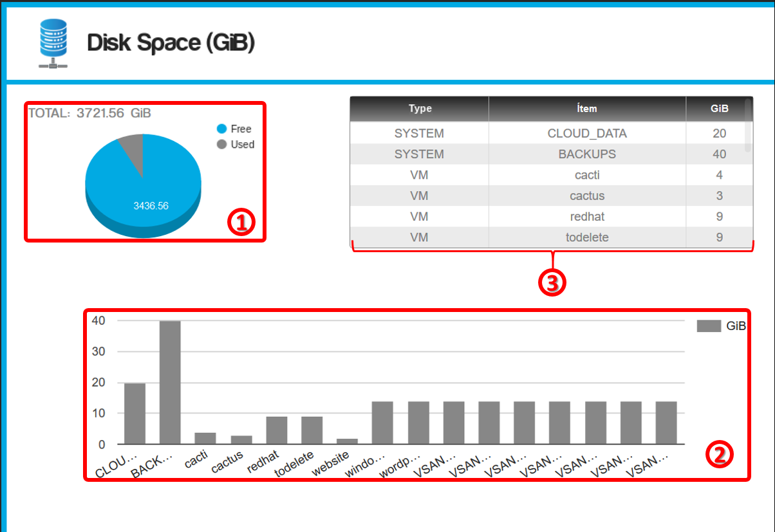This screenshot has height=532, width=775.
Task: Sort table by the Ítem column header
Action: pyautogui.click(x=587, y=109)
